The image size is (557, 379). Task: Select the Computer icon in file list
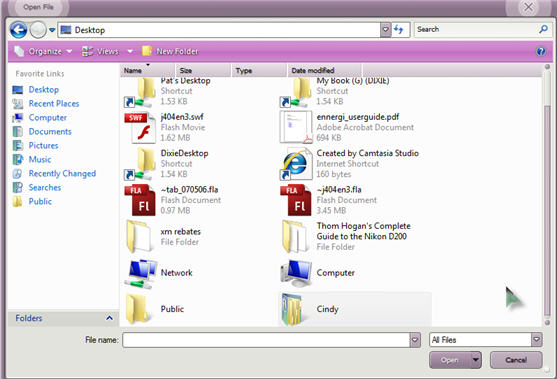(x=296, y=274)
